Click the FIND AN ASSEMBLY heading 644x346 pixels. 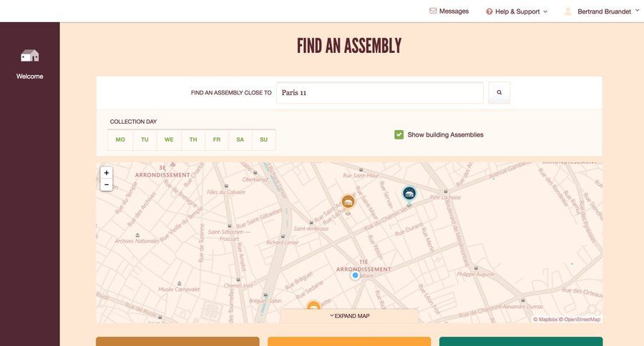[349, 46]
